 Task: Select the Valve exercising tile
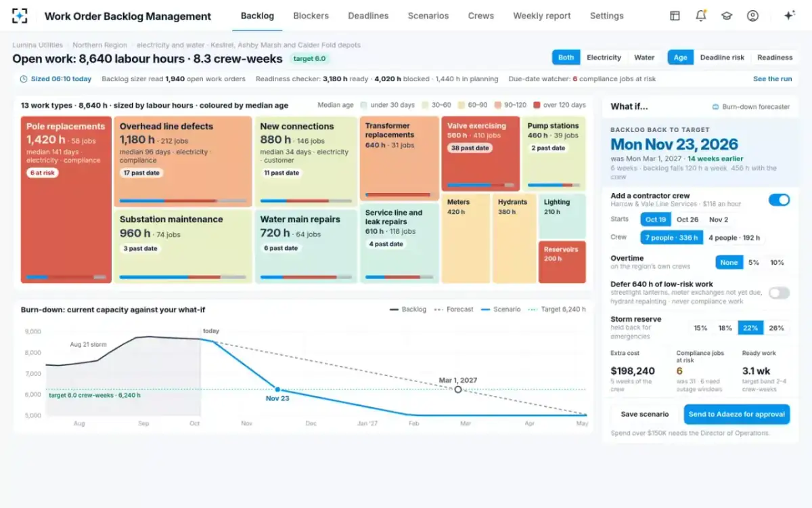(480, 154)
